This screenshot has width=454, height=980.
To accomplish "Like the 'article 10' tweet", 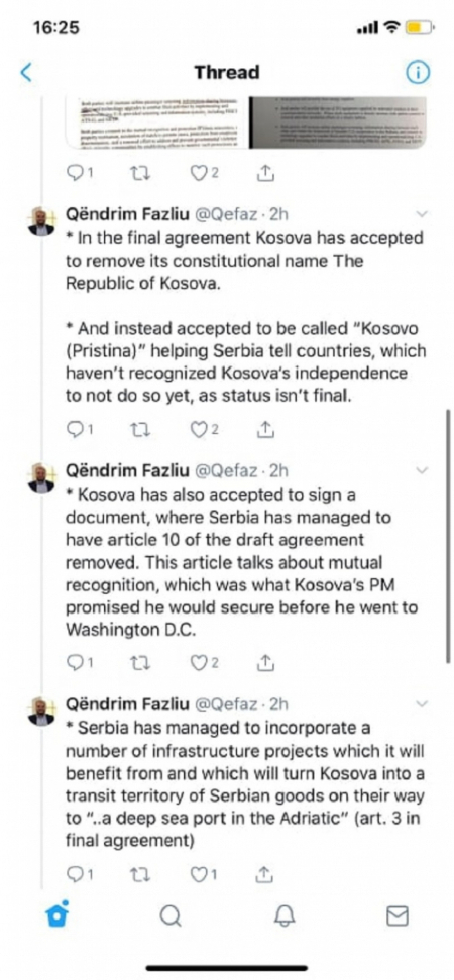I will (x=199, y=662).
